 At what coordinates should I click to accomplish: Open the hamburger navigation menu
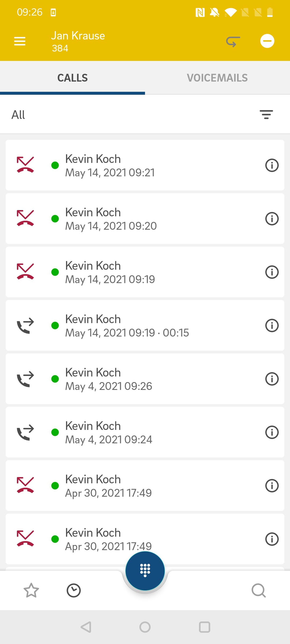pyautogui.click(x=20, y=41)
